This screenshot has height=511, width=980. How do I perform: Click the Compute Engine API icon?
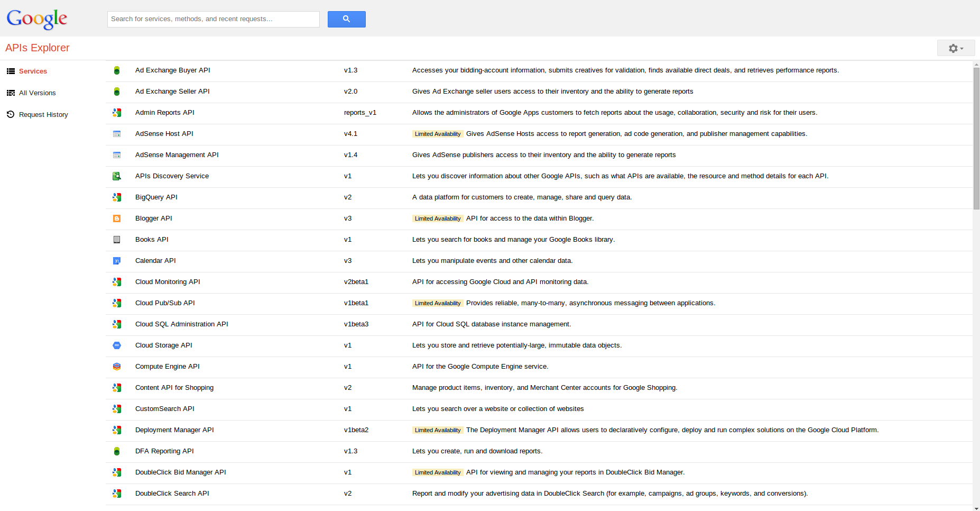117,367
